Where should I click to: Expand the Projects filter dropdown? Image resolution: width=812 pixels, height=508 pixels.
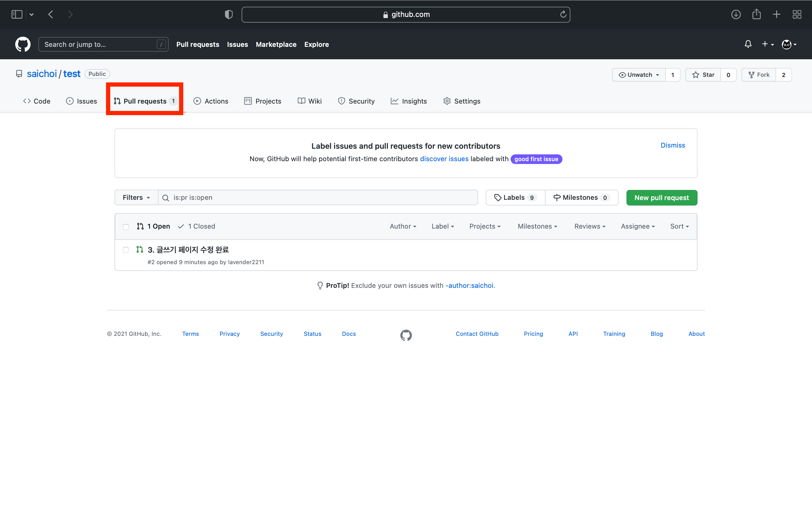coord(485,226)
